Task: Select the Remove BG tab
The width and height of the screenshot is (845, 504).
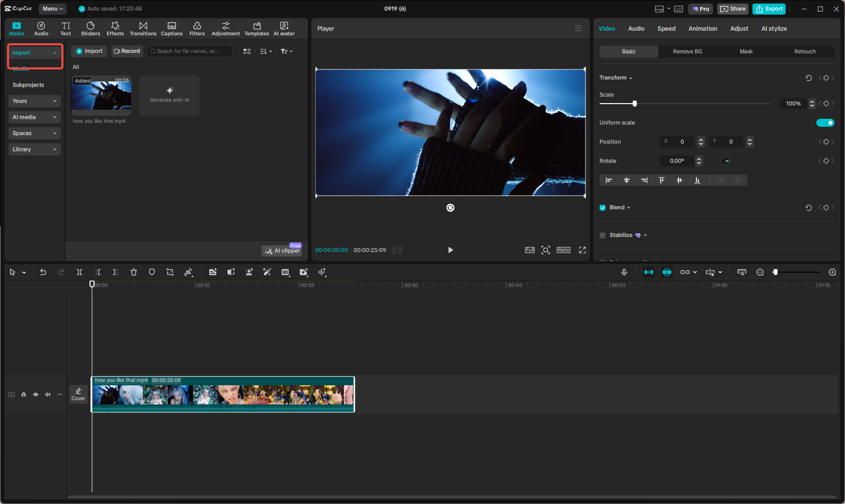Action: click(687, 52)
